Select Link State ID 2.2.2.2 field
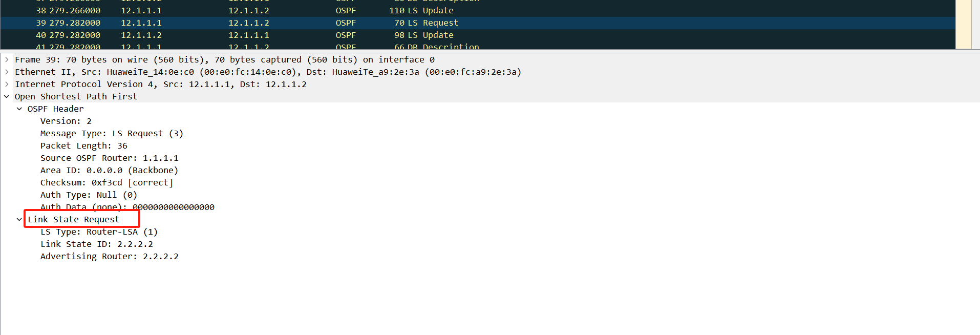This screenshot has width=980, height=335. pos(97,244)
